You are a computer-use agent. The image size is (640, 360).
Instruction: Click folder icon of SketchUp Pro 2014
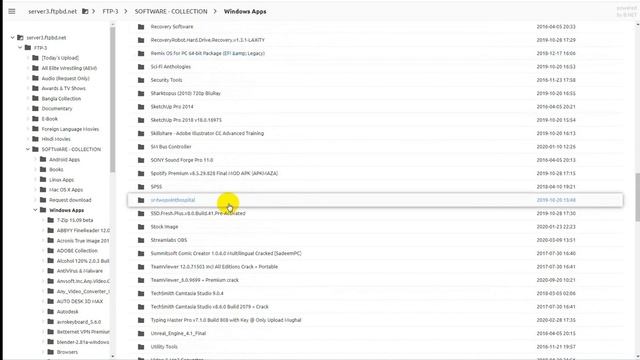click(141, 107)
